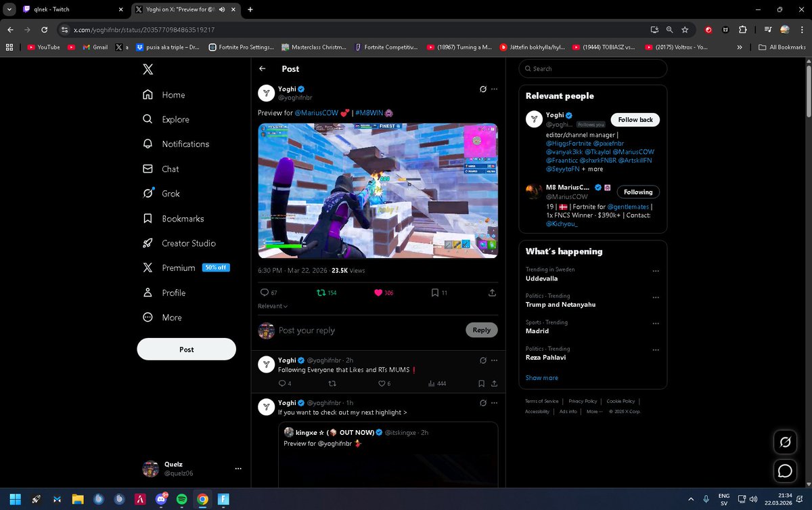This screenshot has height=510, width=812.
Task: Click the Reply button
Action: [481, 330]
